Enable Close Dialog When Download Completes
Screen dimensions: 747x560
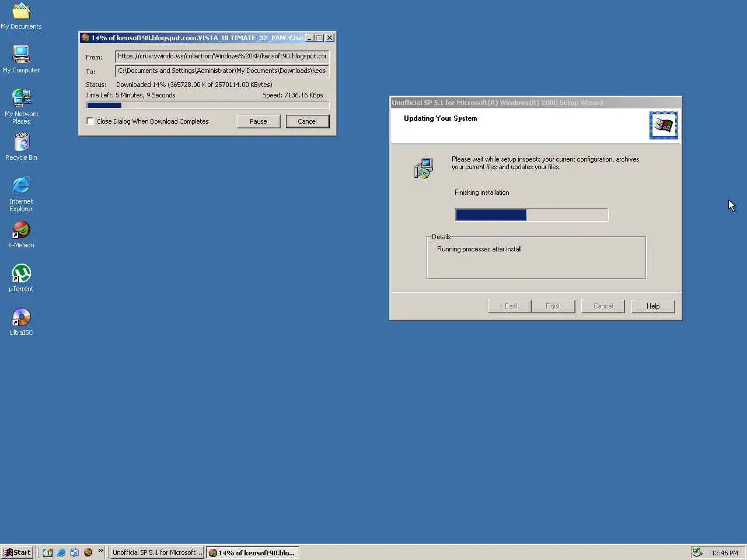(90, 121)
